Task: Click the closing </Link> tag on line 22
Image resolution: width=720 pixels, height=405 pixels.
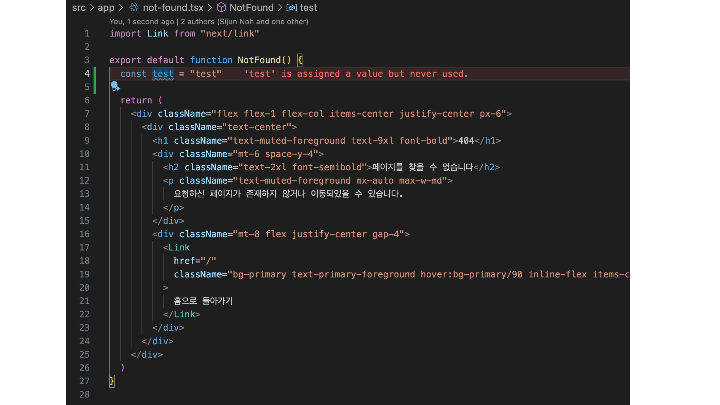Action: click(181, 314)
